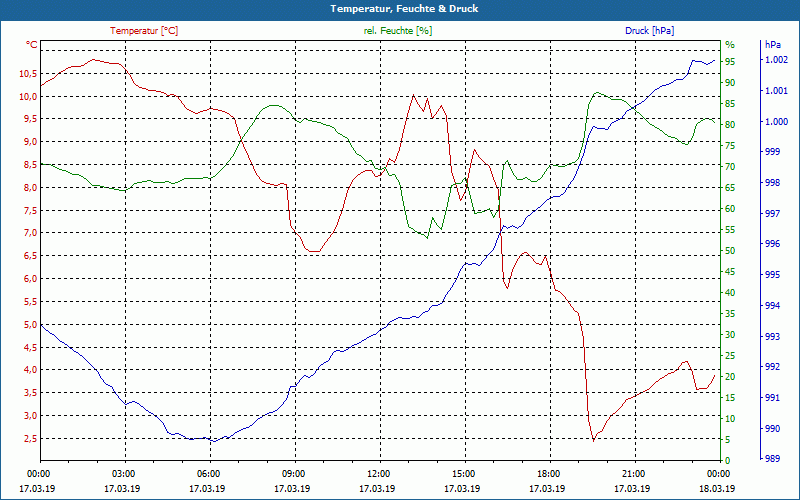Click the '70' humidity axis tick
The width and height of the screenshot is (800, 500).
point(730,167)
